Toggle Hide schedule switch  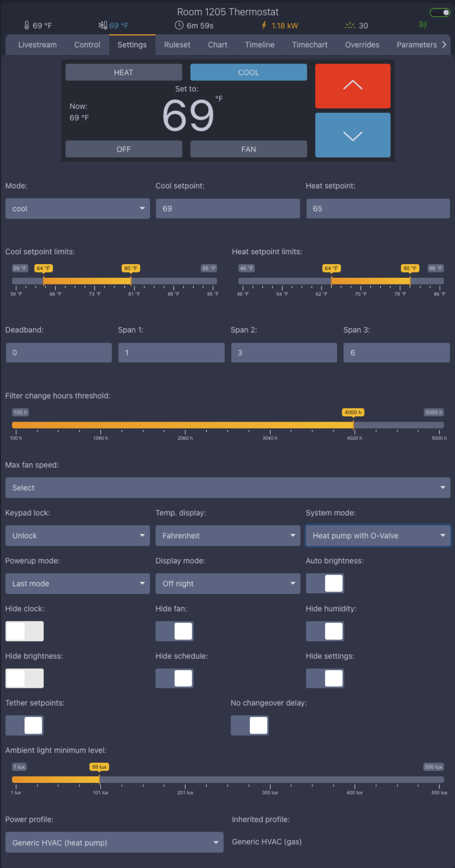point(175,678)
